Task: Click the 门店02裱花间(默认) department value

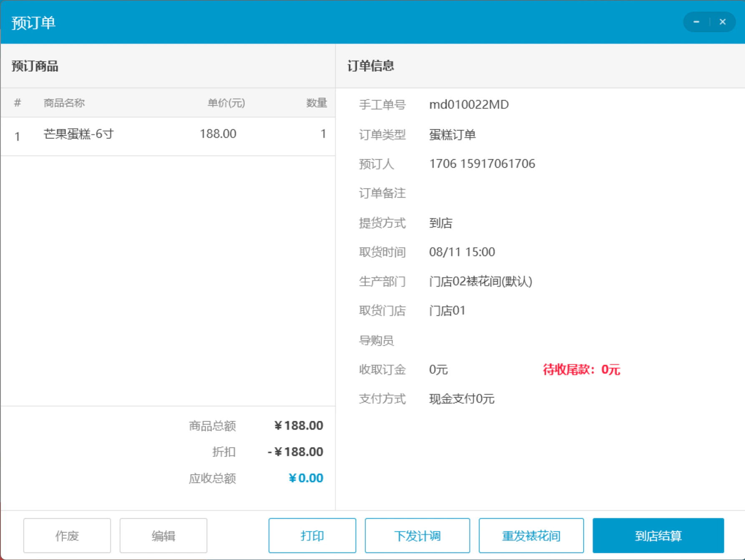Action: (481, 281)
